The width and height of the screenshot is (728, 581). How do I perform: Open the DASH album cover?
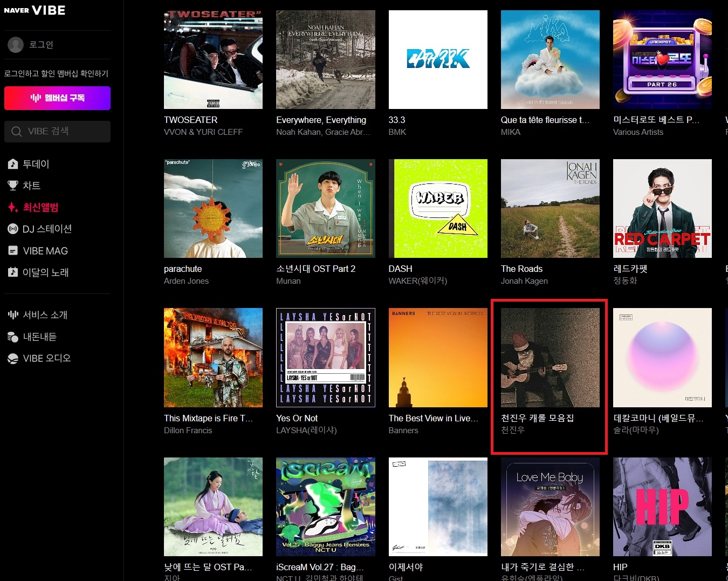[x=438, y=208]
